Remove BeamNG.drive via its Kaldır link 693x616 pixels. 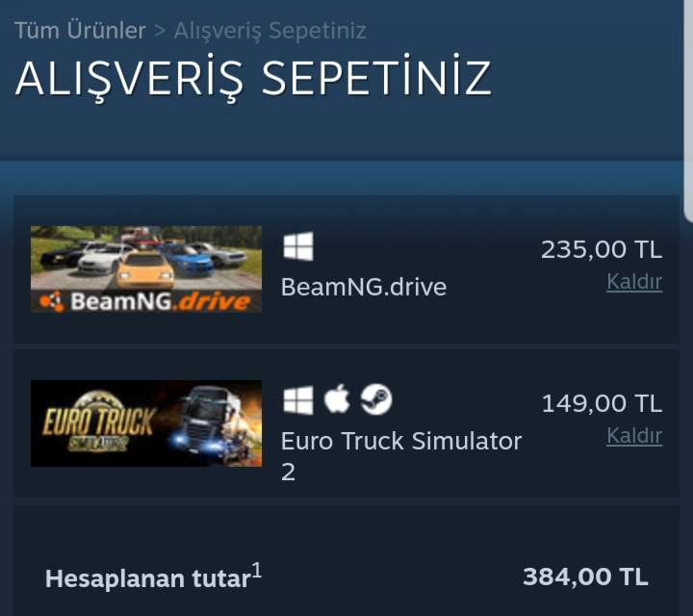tap(634, 281)
